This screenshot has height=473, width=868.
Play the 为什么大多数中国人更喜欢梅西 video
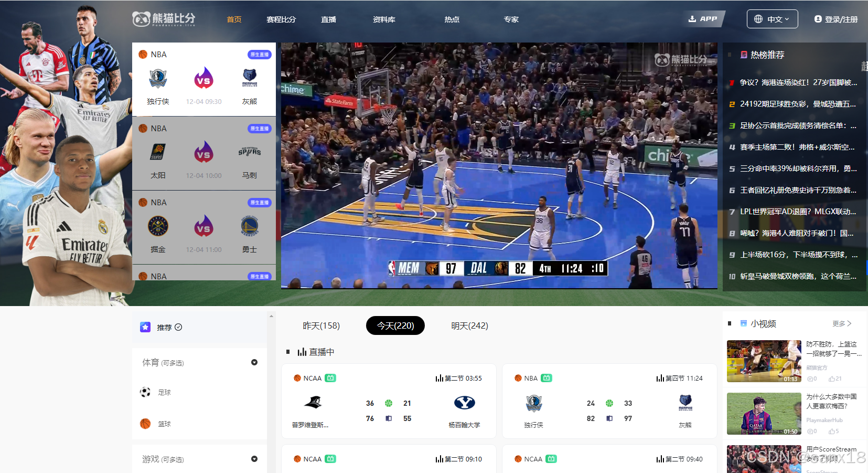click(x=764, y=414)
